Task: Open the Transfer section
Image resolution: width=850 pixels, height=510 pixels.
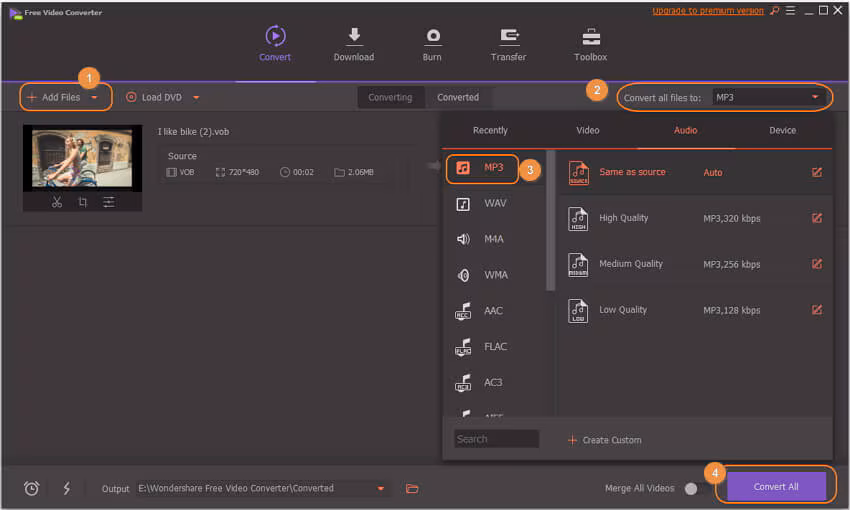Action: pos(508,43)
